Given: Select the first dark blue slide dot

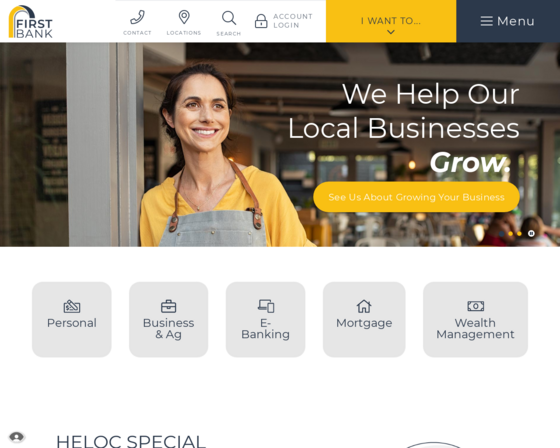Looking at the screenshot, I should [501, 233].
